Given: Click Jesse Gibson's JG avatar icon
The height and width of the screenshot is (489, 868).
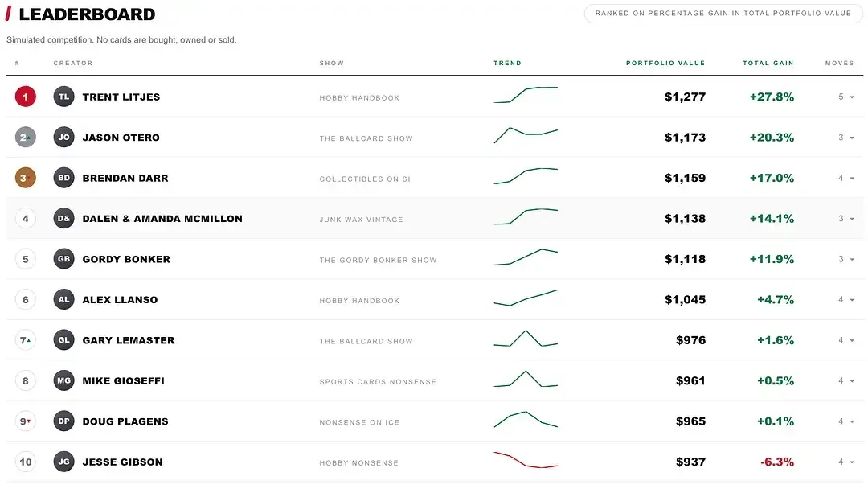Looking at the screenshot, I should pos(63,462).
